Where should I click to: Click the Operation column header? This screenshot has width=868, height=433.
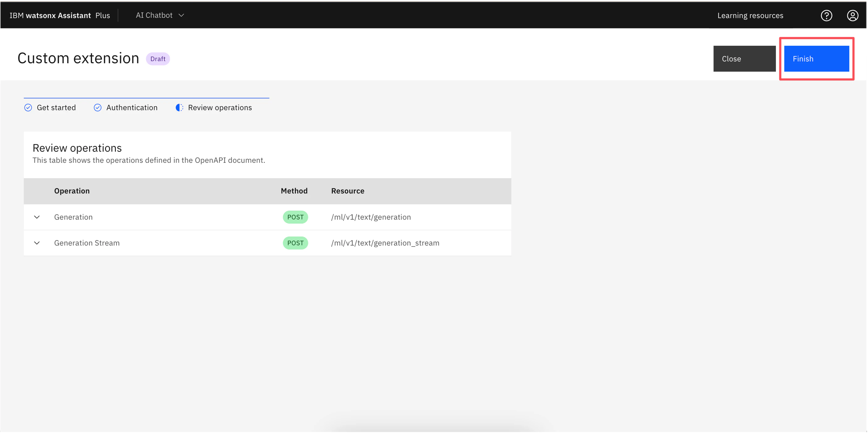[x=72, y=191]
